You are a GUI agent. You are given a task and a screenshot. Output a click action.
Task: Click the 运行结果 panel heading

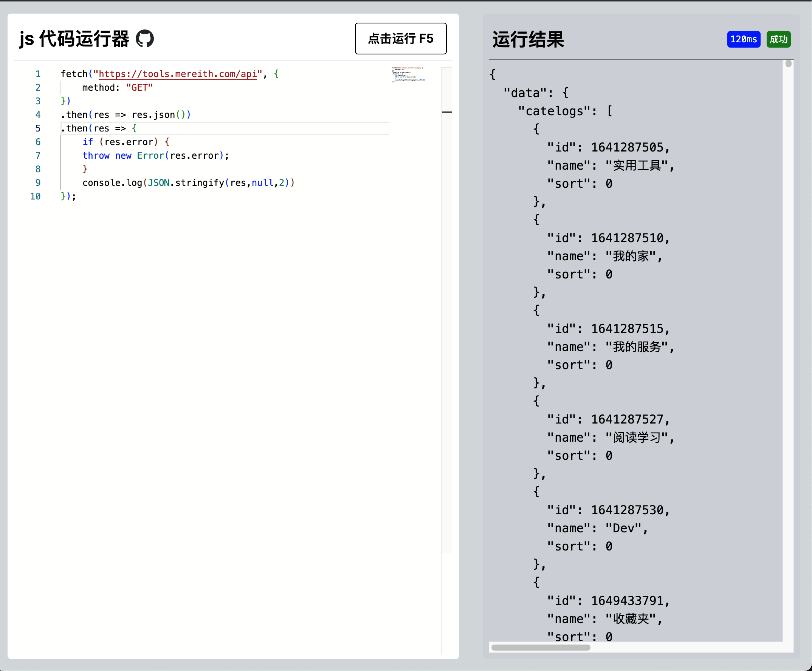tap(528, 39)
